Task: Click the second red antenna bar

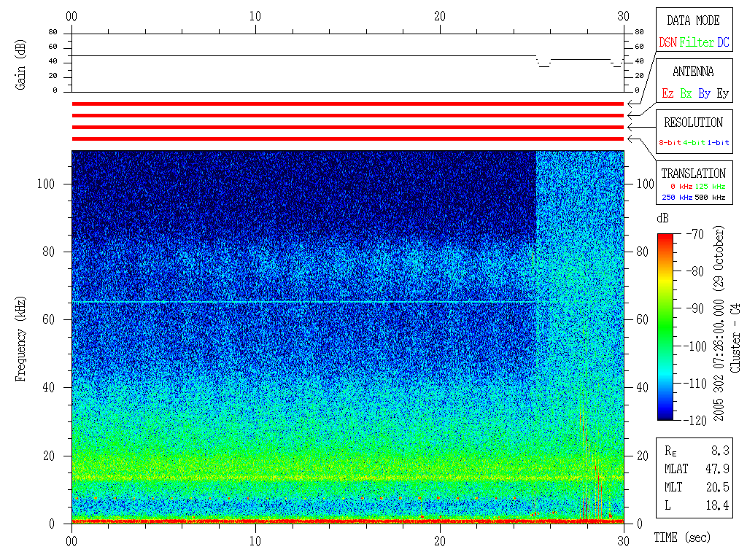Action: point(348,116)
